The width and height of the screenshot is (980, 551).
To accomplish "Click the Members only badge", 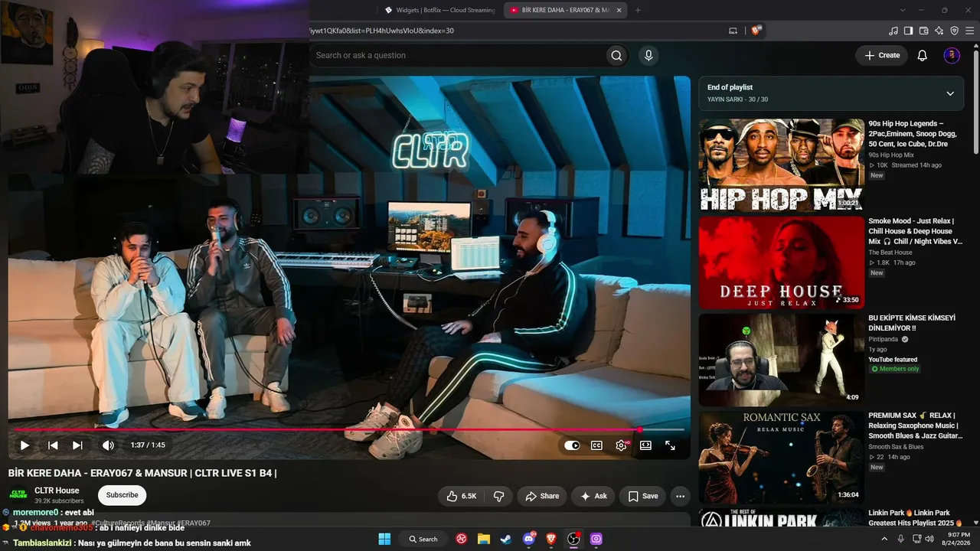I will 894,369.
